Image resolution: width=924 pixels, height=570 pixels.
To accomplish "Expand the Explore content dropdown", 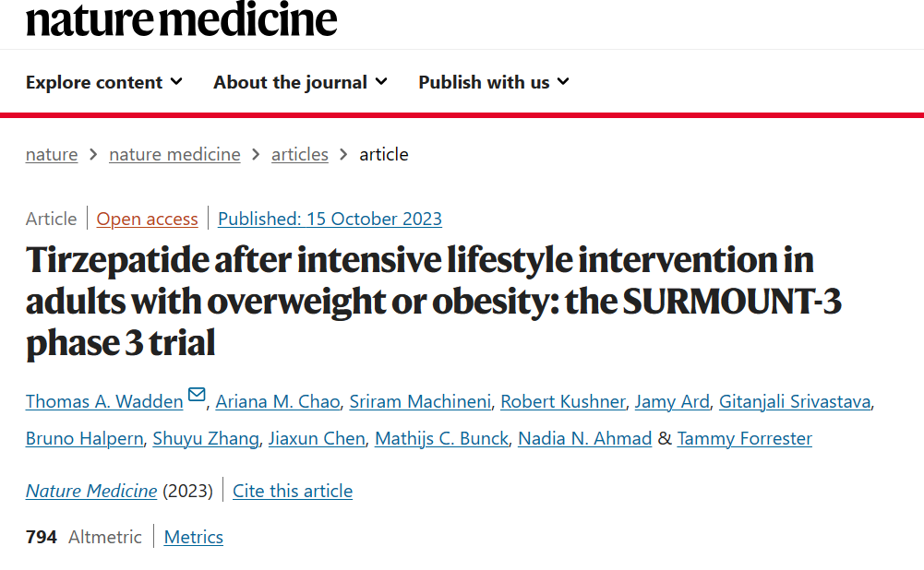I will pyautogui.click(x=104, y=82).
